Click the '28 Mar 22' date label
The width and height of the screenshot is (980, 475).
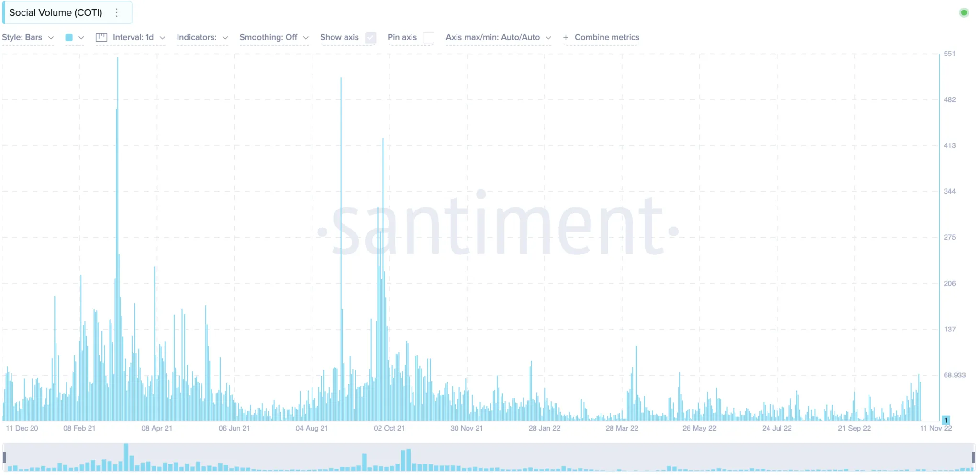coord(622,428)
